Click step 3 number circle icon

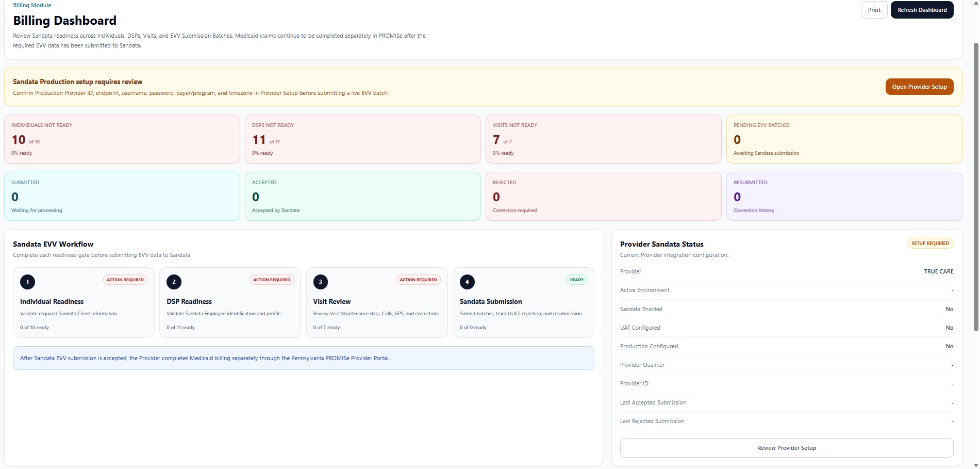tap(321, 282)
